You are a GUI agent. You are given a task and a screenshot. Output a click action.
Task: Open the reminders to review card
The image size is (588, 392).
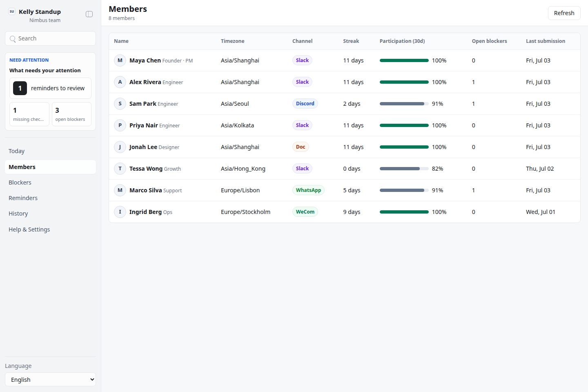click(51, 88)
